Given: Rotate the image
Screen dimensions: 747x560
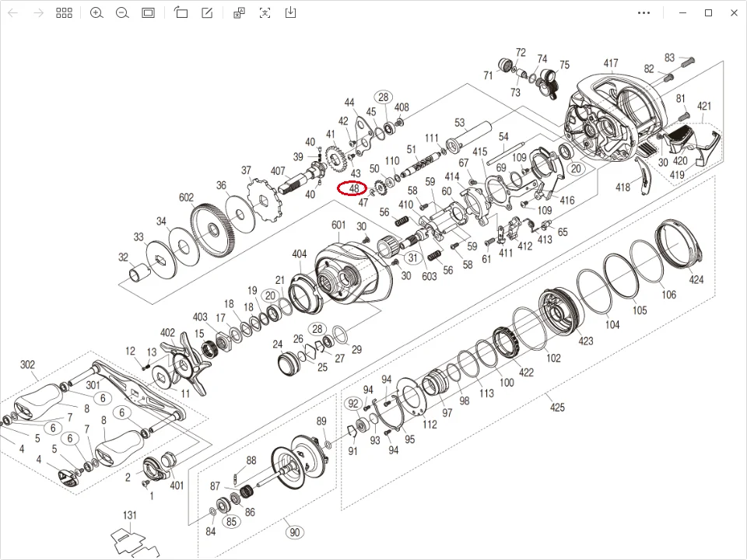Looking at the screenshot, I should 181,13.
